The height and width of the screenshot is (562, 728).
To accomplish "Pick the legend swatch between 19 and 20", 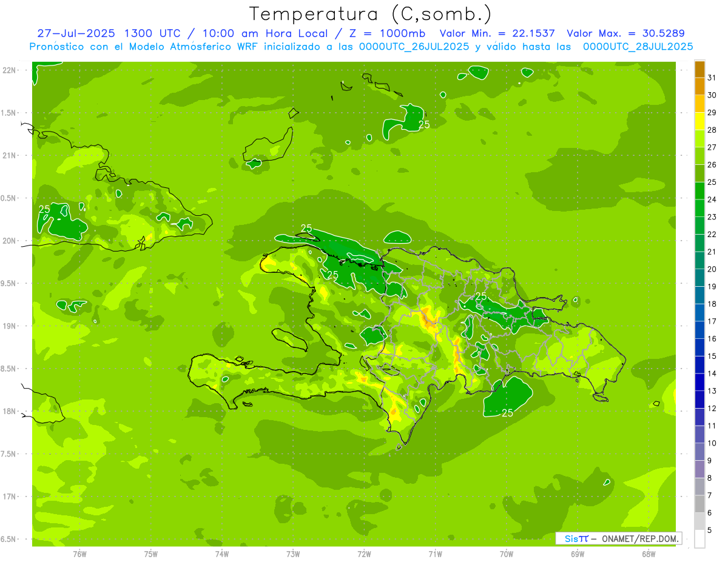I will 699,278.
